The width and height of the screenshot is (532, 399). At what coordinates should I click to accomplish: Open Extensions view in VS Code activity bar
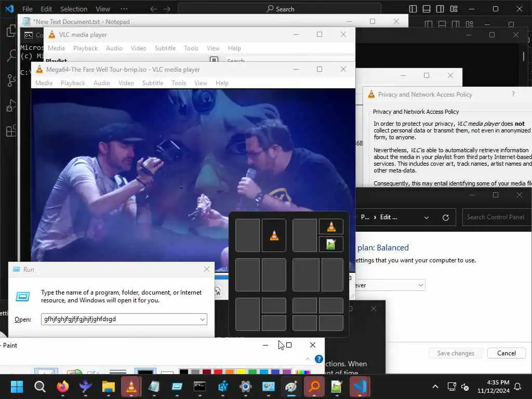click(x=11, y=130)
